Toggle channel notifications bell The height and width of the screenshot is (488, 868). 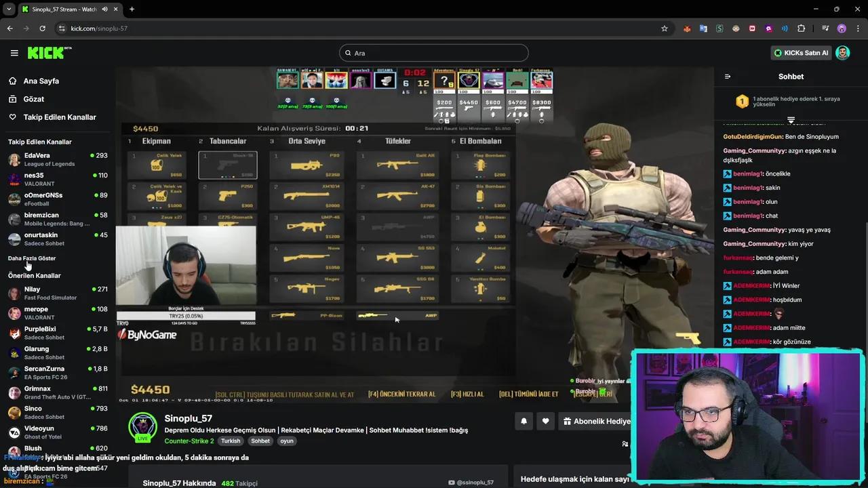tap(524, 421)
